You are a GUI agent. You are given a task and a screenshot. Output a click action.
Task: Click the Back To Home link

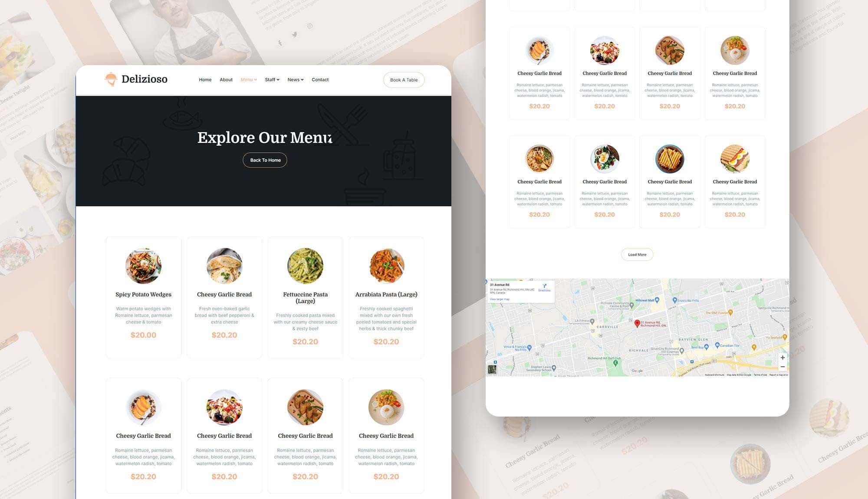[x=265, y=160]
